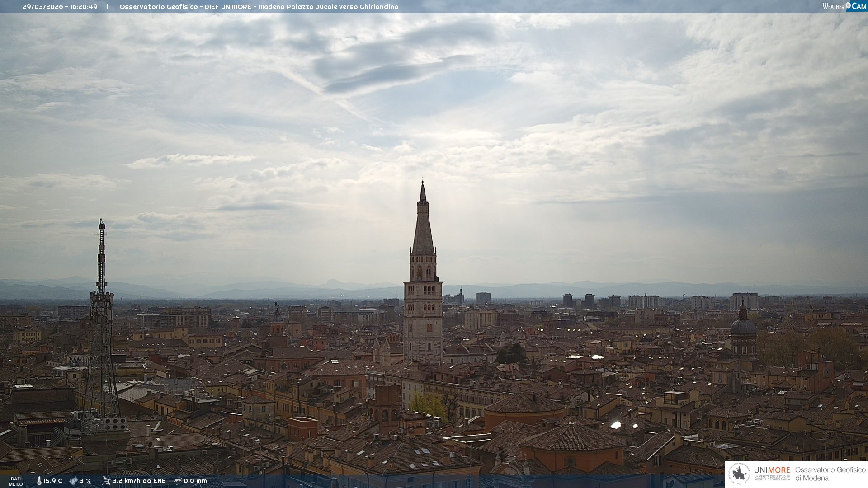Click the Osservatorio Geofisico DIEF UNIMORE title

tap(259, 7)
